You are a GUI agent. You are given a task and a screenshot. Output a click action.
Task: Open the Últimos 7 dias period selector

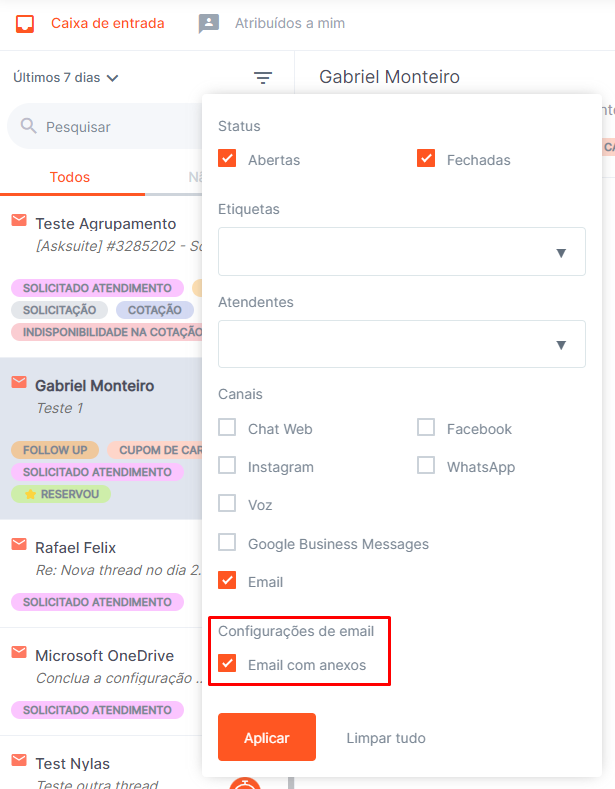point(65,77)
